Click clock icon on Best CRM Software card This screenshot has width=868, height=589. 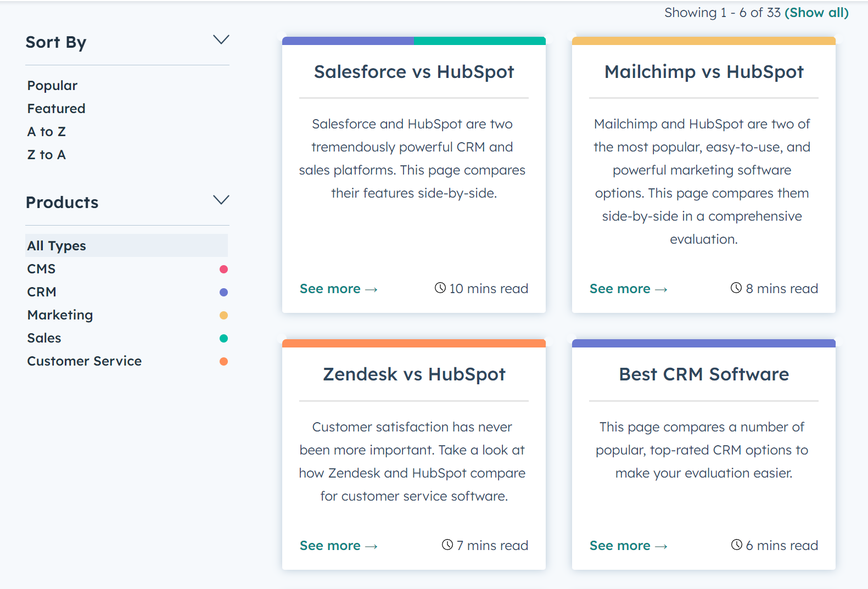pos(737,545)
